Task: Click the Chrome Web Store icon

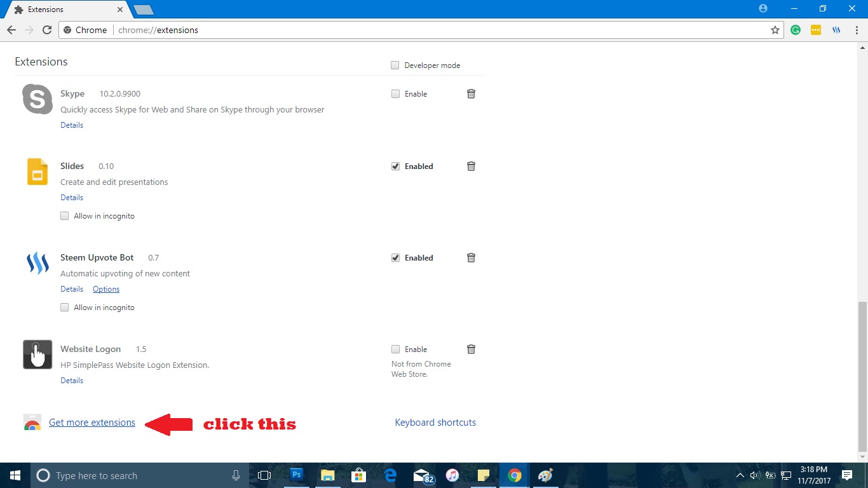Action: [x=32, y=423]
